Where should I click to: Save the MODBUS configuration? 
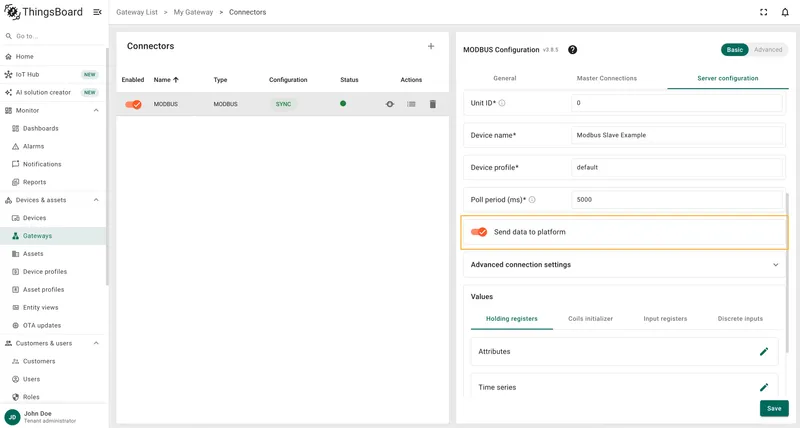coord(774,409)
